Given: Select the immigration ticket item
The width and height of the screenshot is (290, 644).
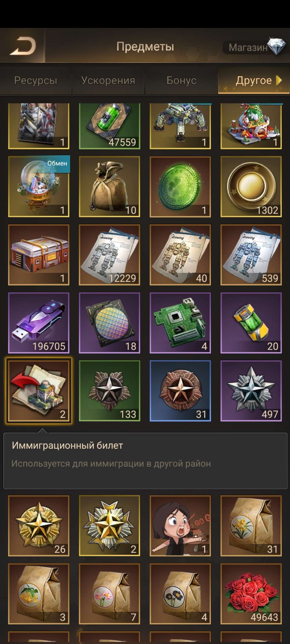Looking at the screenshot, I should (x=39, y=391).
